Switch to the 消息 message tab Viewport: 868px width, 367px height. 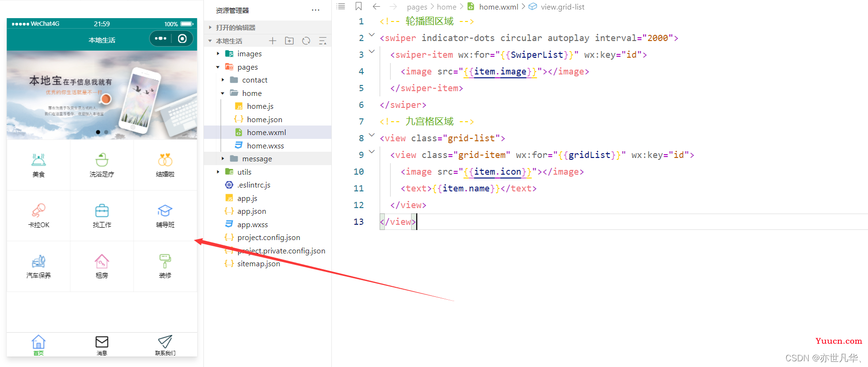point(102,345)
